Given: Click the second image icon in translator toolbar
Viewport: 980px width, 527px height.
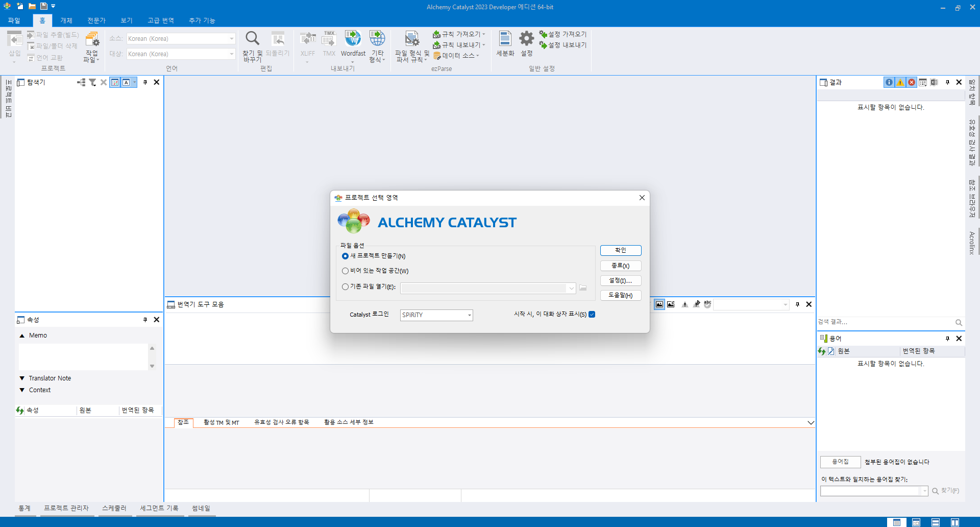Looking at the screenshot, I should click(x=671, y=304).
